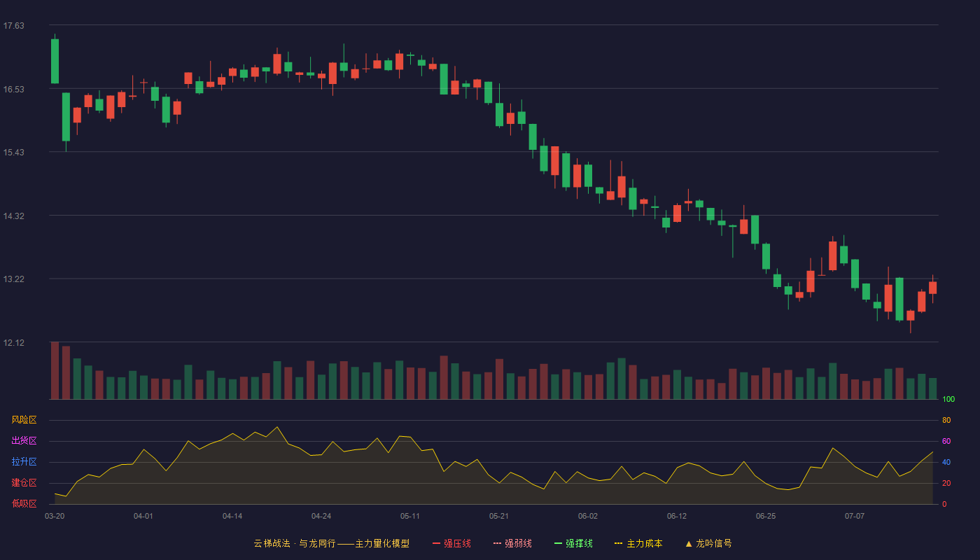Click the 拉升区 zone label
Viewport: 980px width, 560px height.
(24, 462)
